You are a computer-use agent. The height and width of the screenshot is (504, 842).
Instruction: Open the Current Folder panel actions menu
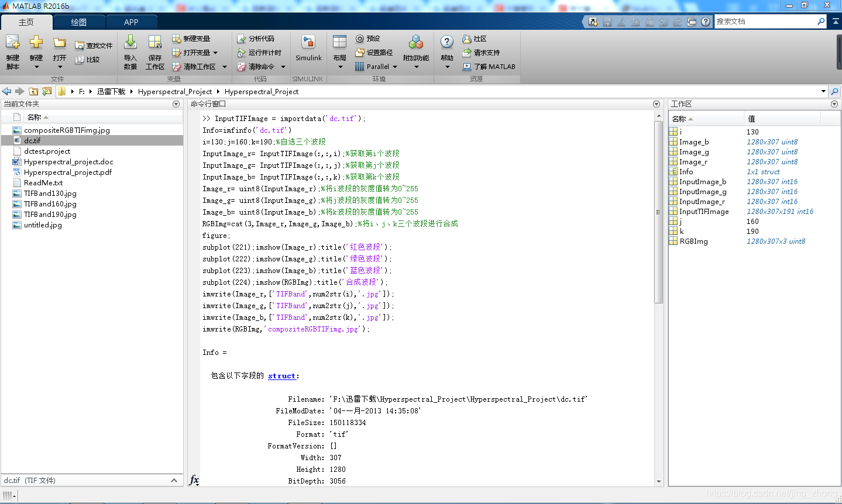(176, 104)
